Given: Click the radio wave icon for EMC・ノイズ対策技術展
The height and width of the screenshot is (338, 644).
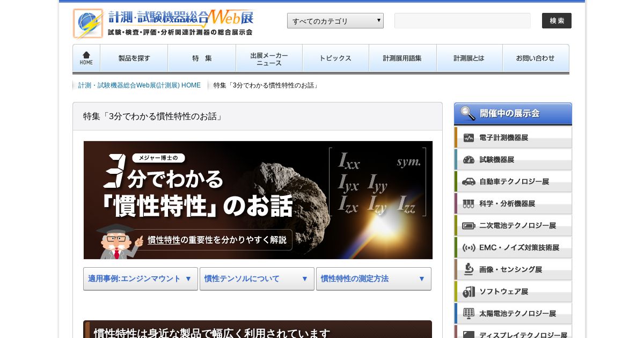Looking at the screenshot, I should tap(469, 247).
